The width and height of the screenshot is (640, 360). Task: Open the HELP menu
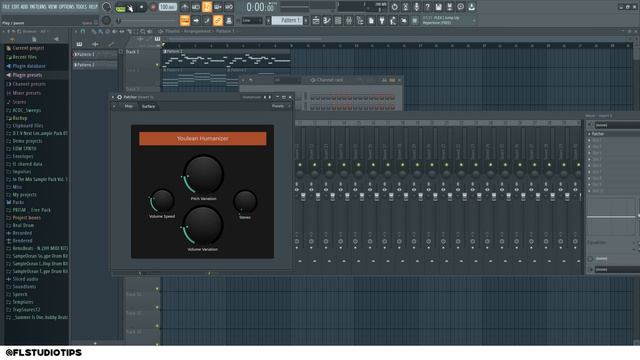coord(93,7)
